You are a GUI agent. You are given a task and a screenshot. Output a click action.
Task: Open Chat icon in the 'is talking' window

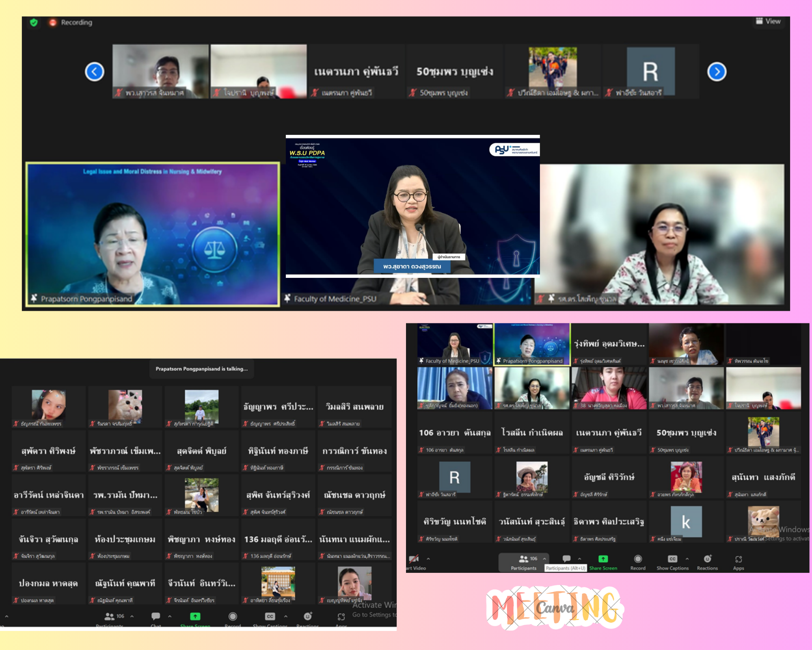155,616
